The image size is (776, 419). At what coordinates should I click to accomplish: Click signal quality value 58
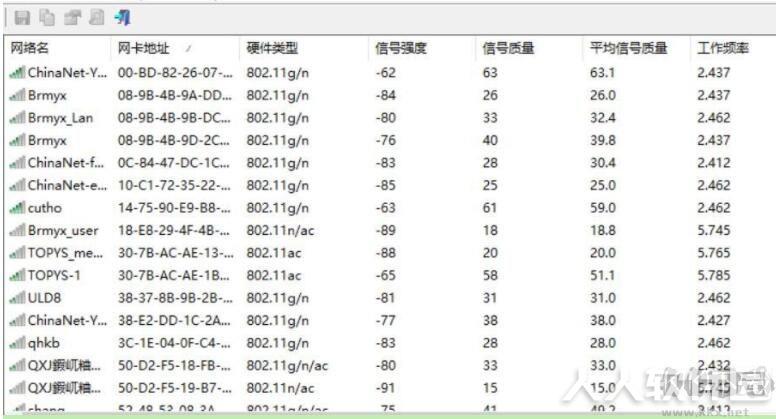click(x=490, y=276)
